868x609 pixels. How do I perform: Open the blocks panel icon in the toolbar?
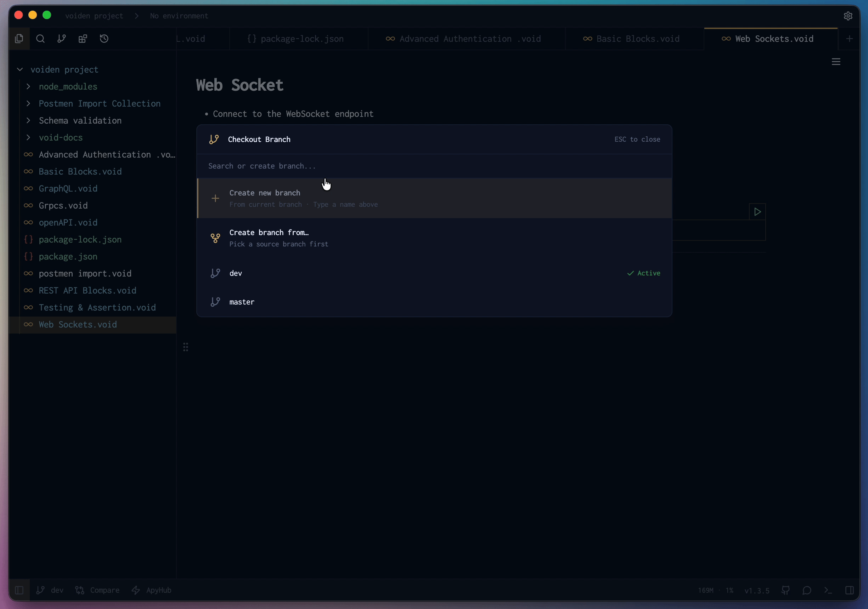83,39
